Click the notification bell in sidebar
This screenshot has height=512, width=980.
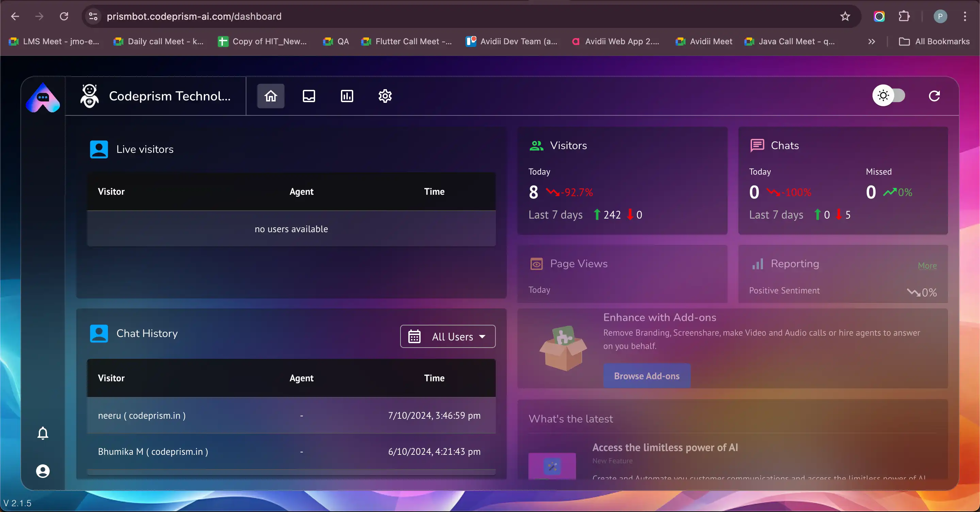click(x=43, y=433)
